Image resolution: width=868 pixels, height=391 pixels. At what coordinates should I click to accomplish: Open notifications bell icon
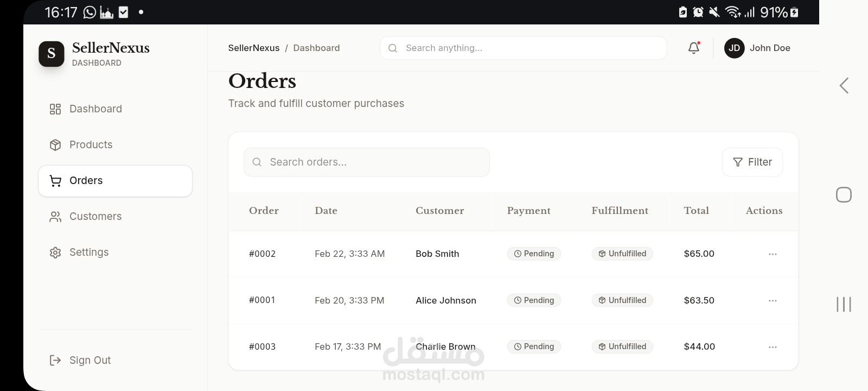tap(694, 48)
